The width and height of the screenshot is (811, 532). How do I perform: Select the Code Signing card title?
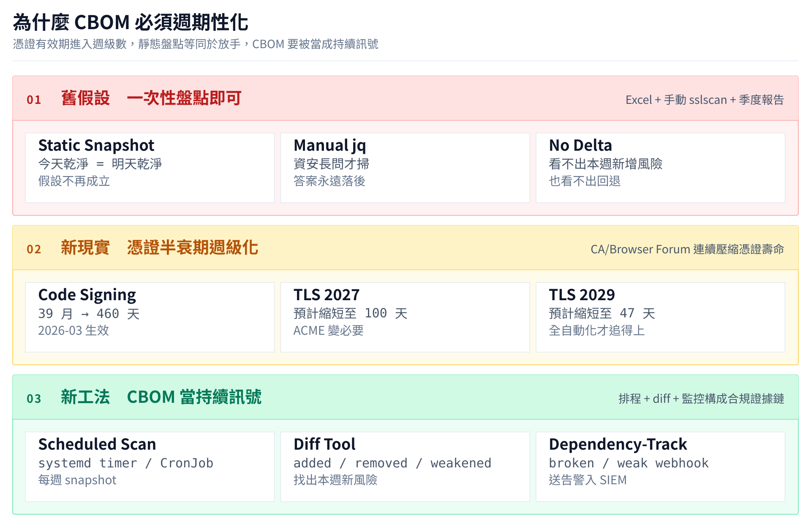click(87, 295)
